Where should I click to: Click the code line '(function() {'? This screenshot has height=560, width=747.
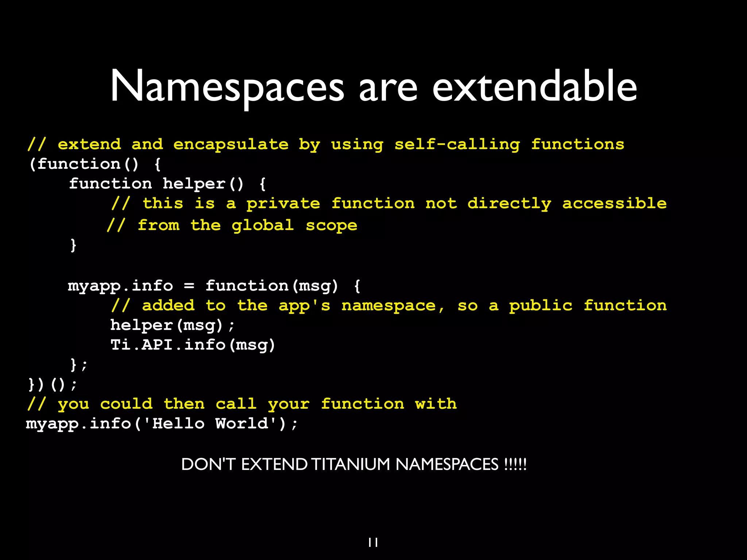coord(95,164)
